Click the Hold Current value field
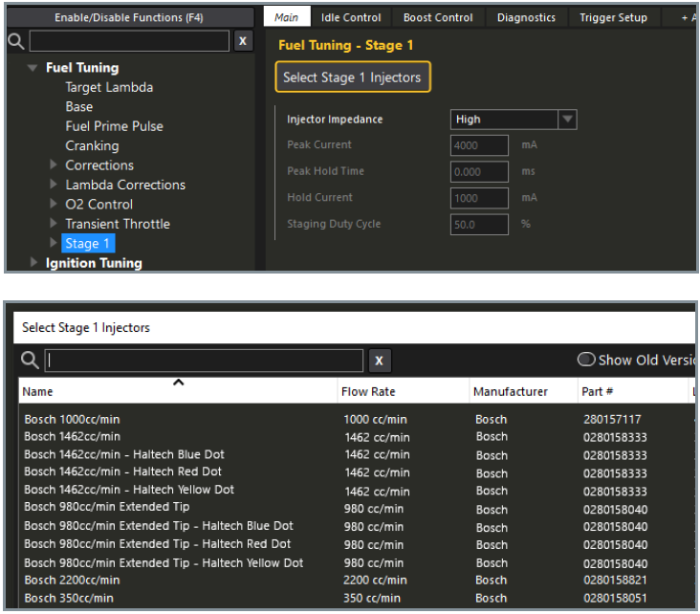 point(479,198)
